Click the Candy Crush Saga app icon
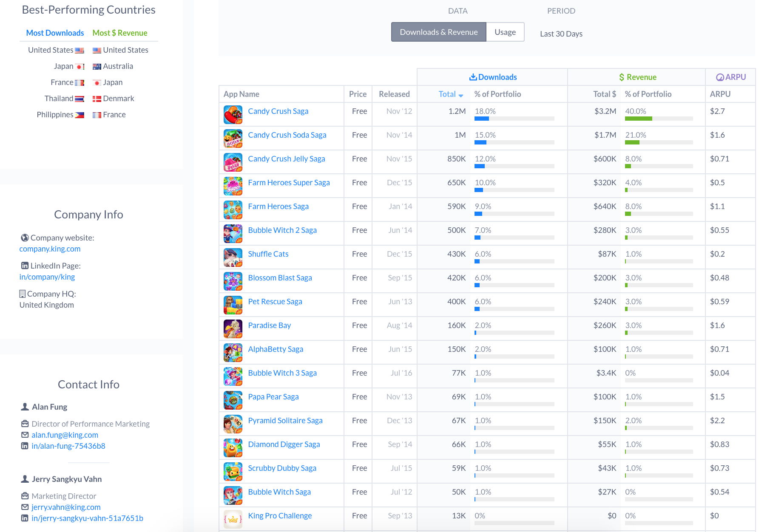The height and width of the screenshot is (532, 773). (x=233, y=115)
